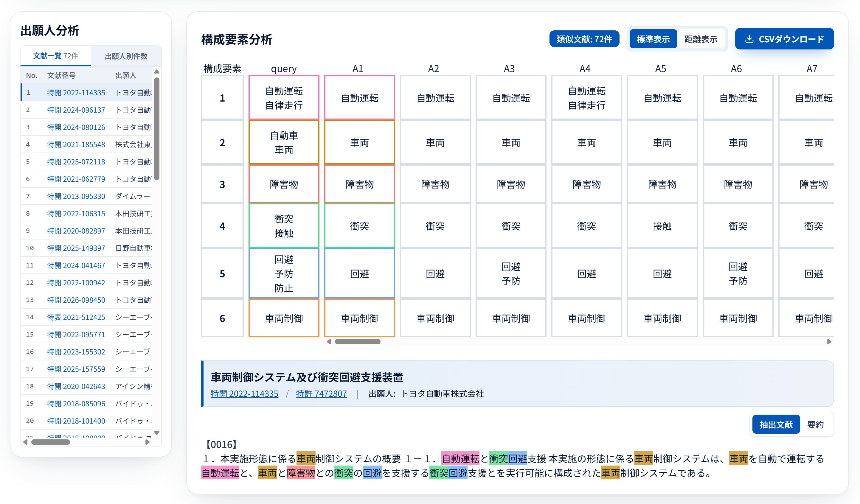860x504 pixels.
Task: Click the document list horizontal scrollbar thumb
Action: point(50,442)
